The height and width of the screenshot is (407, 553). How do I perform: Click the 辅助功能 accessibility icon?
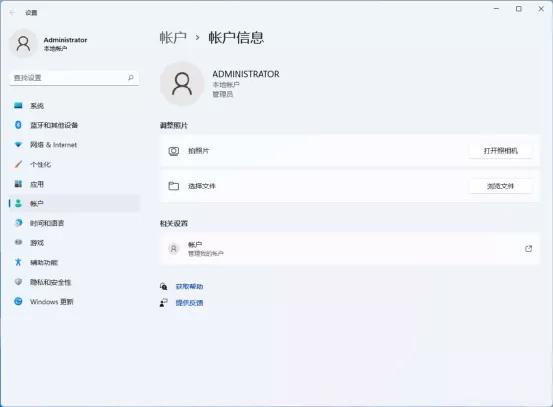coord(18,262)
